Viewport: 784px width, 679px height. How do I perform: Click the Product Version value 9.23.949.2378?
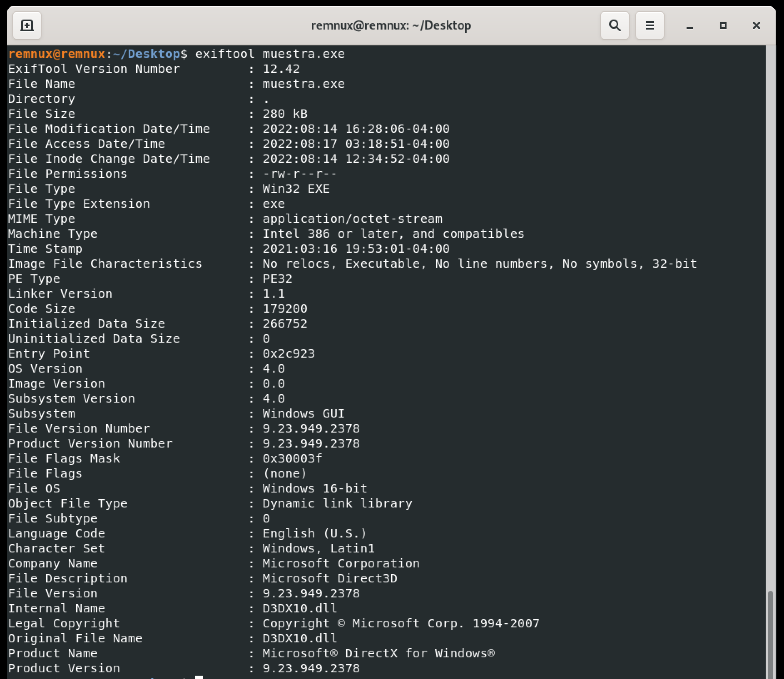tap(311, 668)
